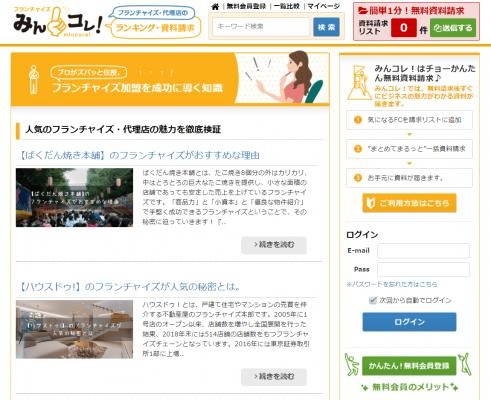Open マイページ in top menu

point(323,6)
